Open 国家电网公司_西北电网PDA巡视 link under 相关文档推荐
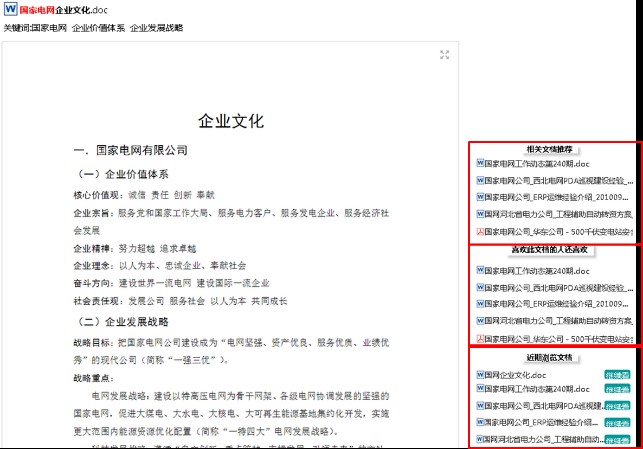 click(x=559, y=180)
